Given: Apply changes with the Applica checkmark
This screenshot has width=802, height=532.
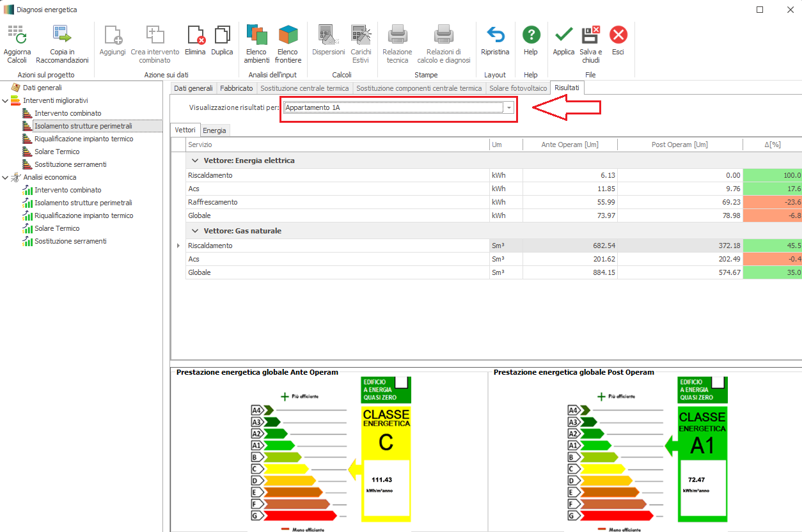Looking at the screenshot, I should pos(563,35).
